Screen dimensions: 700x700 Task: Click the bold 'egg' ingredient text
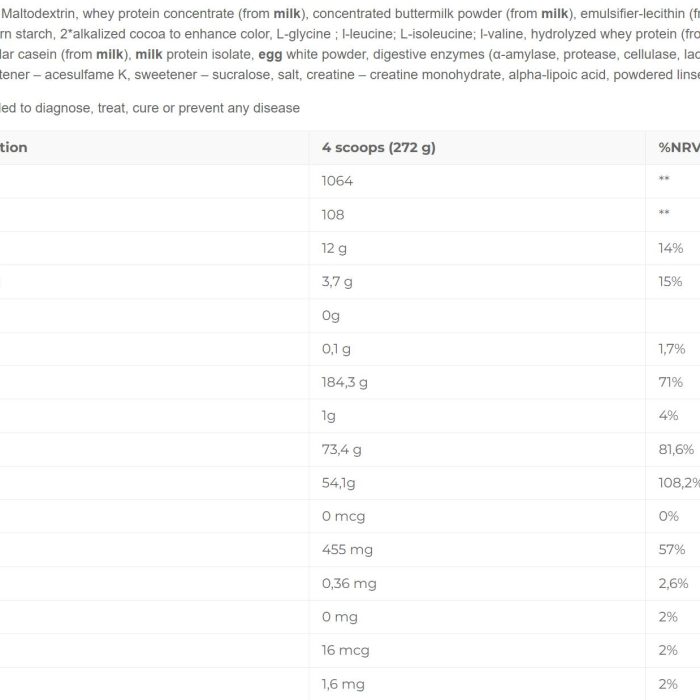270,54
